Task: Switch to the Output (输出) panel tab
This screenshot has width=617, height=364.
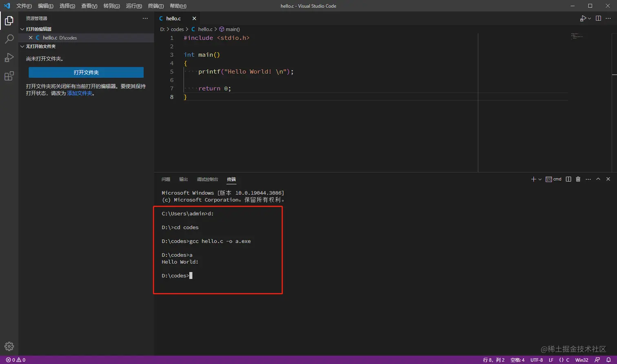Action: pos(184,179)
